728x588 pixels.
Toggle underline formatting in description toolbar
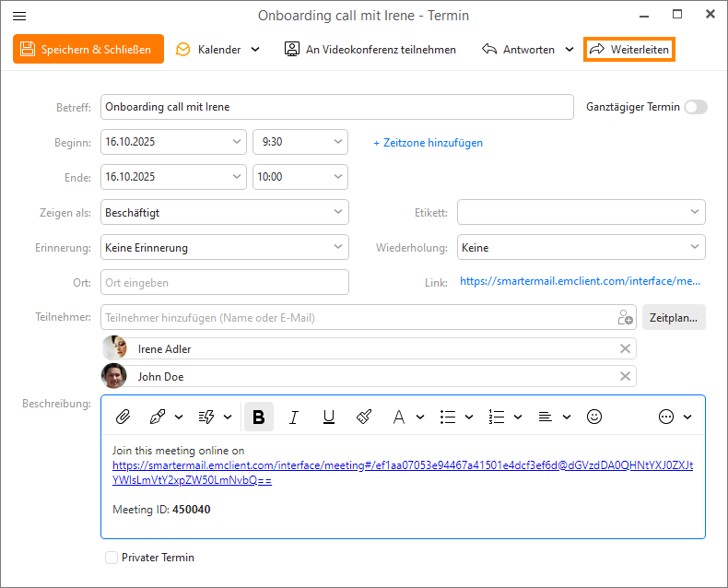click(x=328, y=417)
